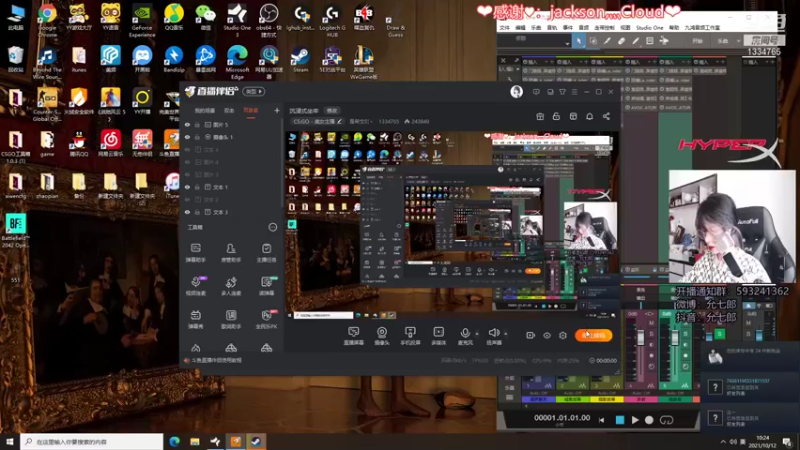800x450 pixels.
Task: Add 直播屏幕 screen capture source
Action: [x=353, y=336]
